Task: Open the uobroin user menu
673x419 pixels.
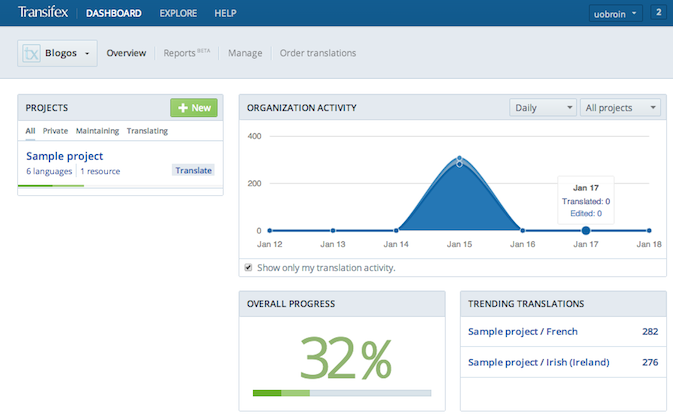Action: (x=615, y=14)
